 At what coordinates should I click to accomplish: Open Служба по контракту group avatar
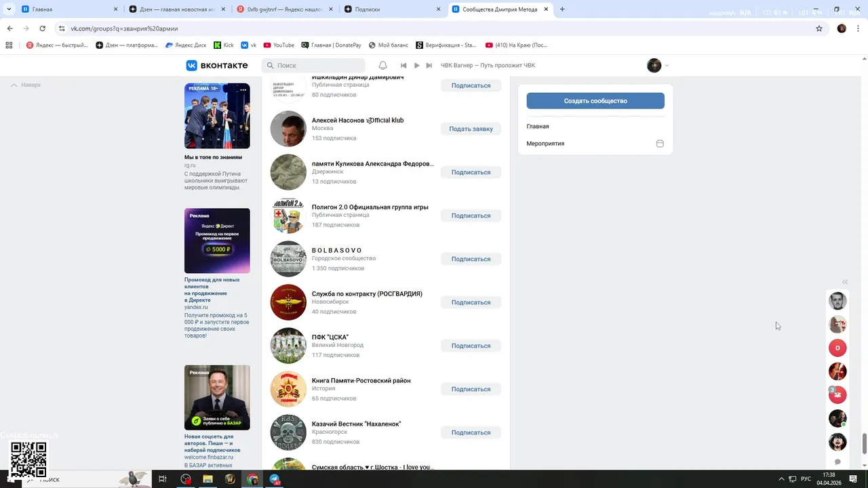pyautogui.click(x=288, y=302)
